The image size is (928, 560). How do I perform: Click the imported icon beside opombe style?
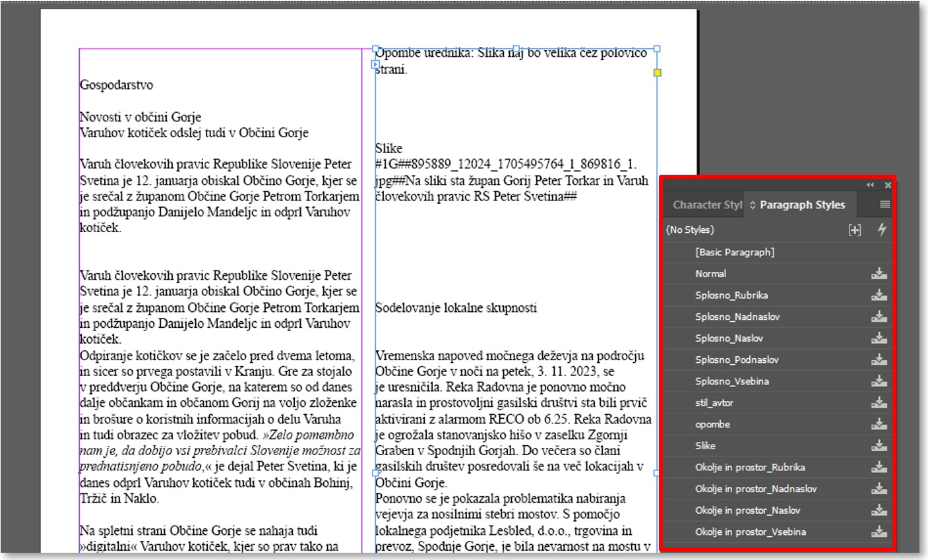879,425
